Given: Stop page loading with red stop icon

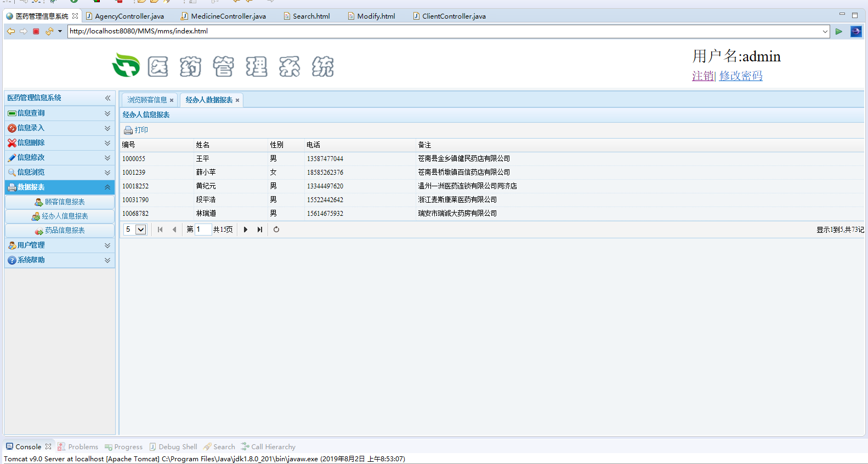Looking at the screenshot, I should point(36,31).
